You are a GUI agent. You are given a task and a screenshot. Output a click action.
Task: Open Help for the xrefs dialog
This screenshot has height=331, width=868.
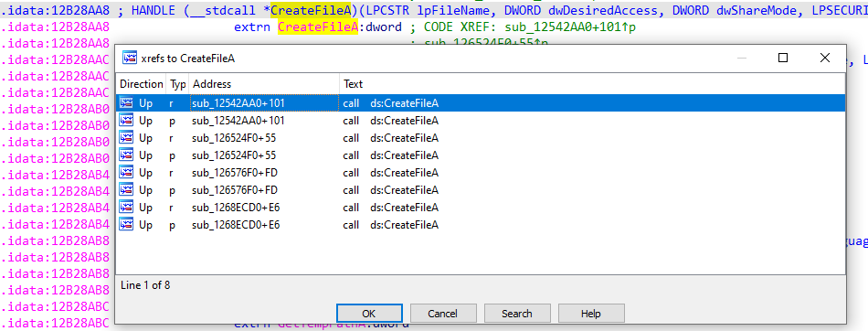(590, 314)
